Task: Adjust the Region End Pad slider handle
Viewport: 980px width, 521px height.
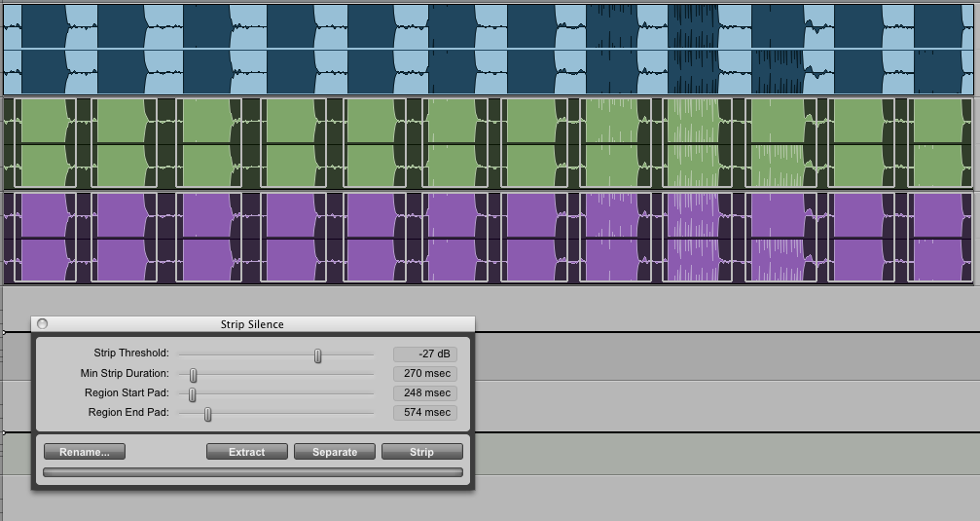Action: [x=207, y=414]
